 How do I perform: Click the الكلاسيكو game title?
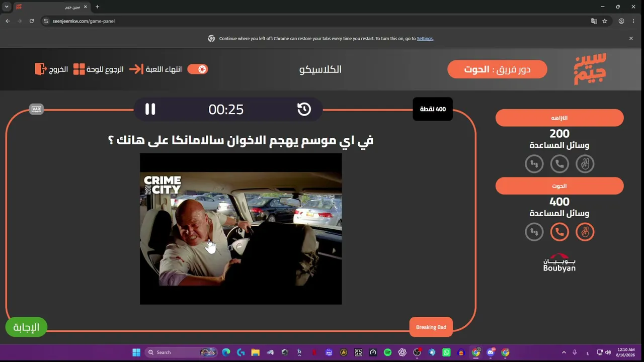click(320, 69)
